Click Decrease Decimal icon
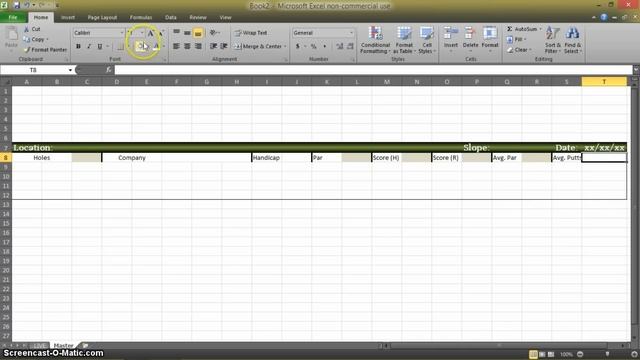Image resolution: width=640 pixels, height=360 pixels. pyautogui.click(x=350, y=47)
